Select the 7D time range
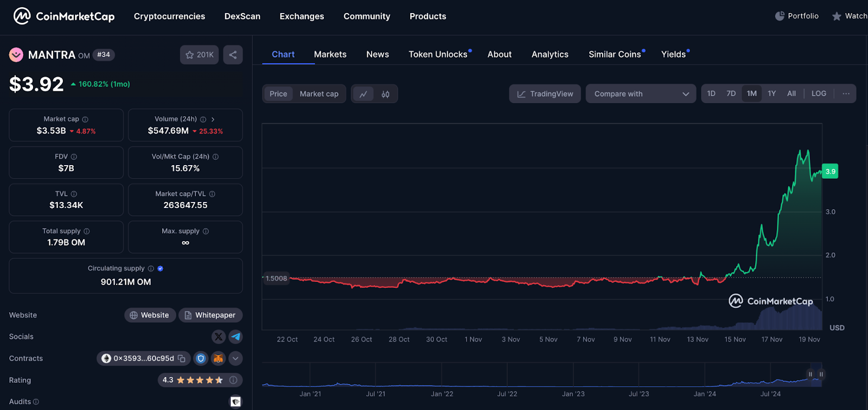This screenshot has width=868, height=410. (731, 93)
